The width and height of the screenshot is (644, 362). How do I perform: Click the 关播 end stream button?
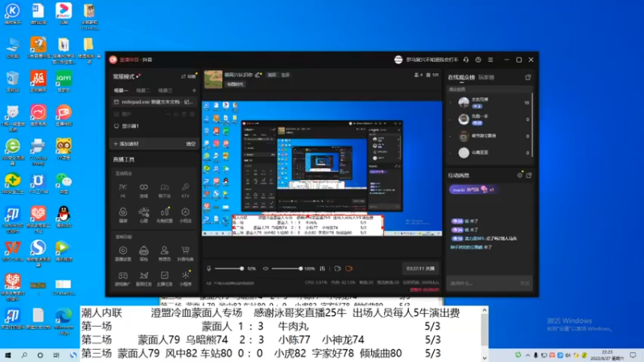[420, 269]
